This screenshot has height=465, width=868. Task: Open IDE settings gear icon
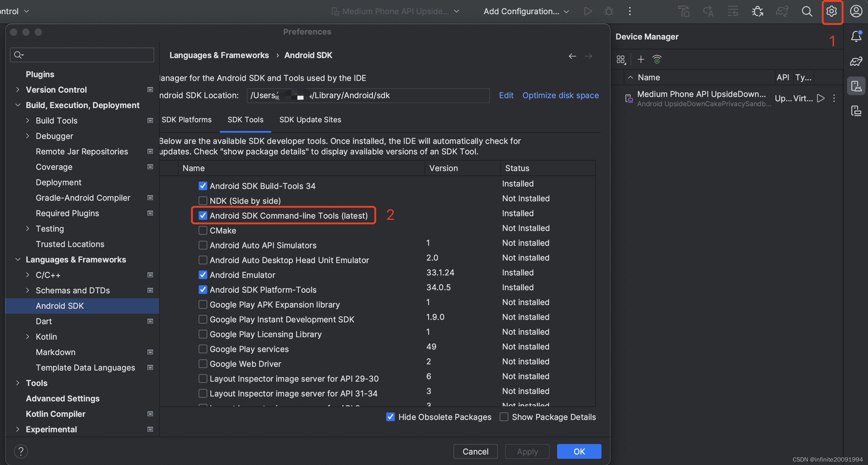831,11
